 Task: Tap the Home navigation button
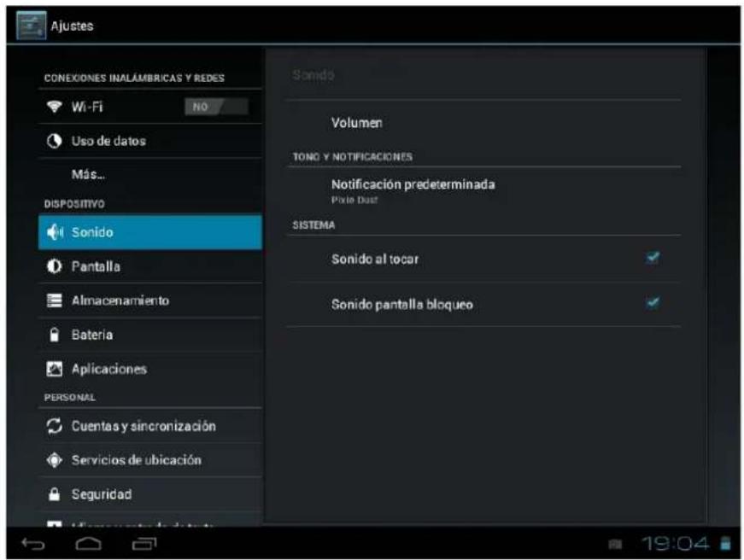(x=89, y=544)
